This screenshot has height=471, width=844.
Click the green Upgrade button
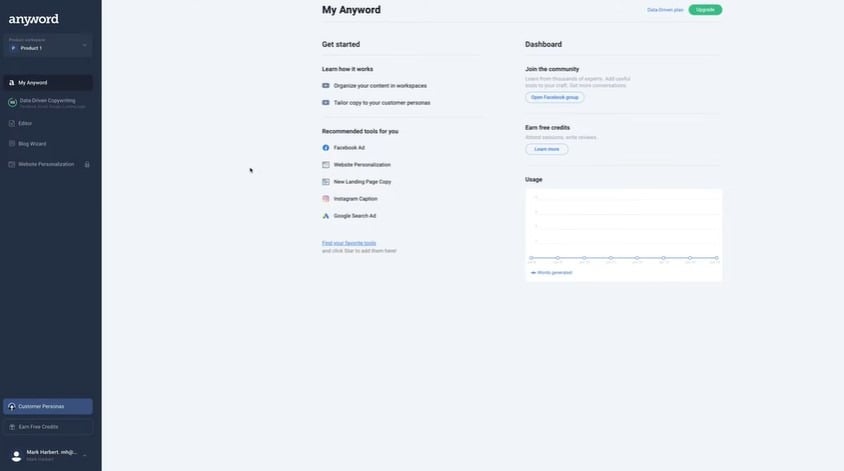[705, 10]
